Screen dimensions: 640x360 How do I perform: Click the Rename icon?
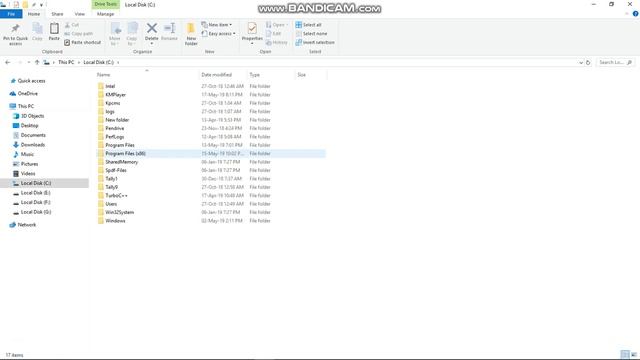pos(169,29)
